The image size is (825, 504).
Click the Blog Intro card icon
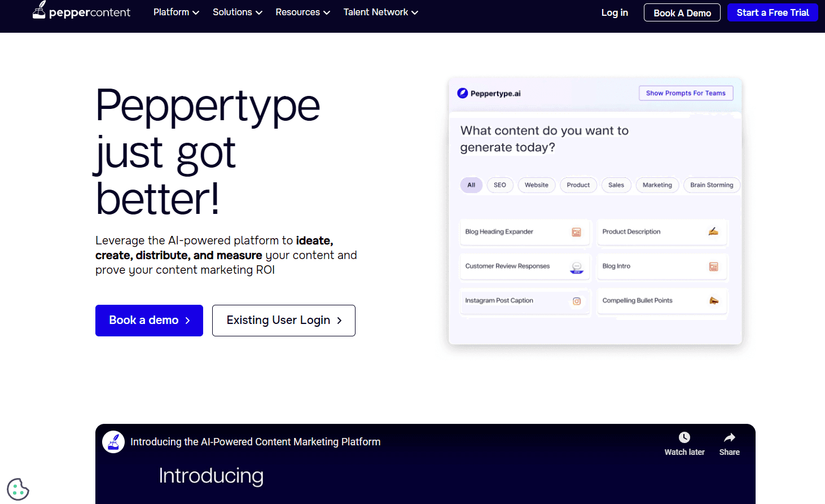(714, 266)
